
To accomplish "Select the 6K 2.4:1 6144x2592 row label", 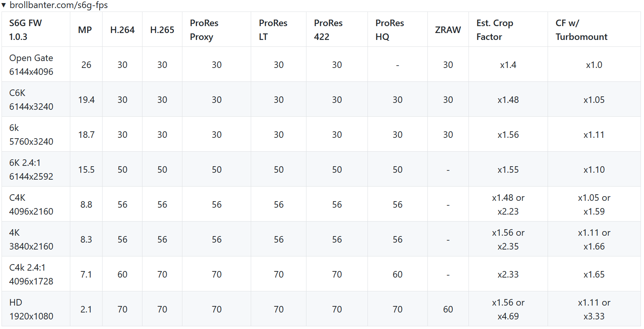I will [31, 170].
